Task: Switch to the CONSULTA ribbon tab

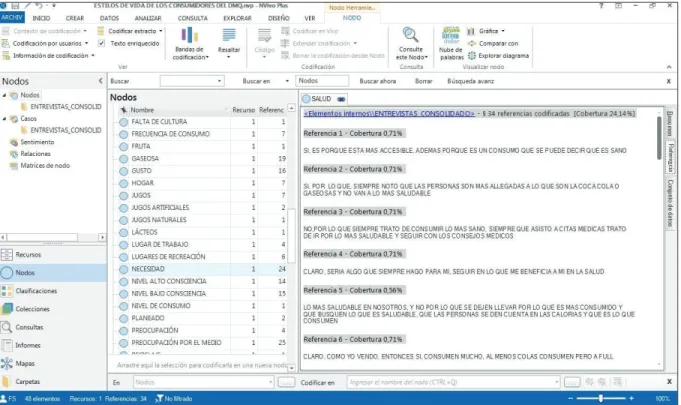Action: (192, 18)
